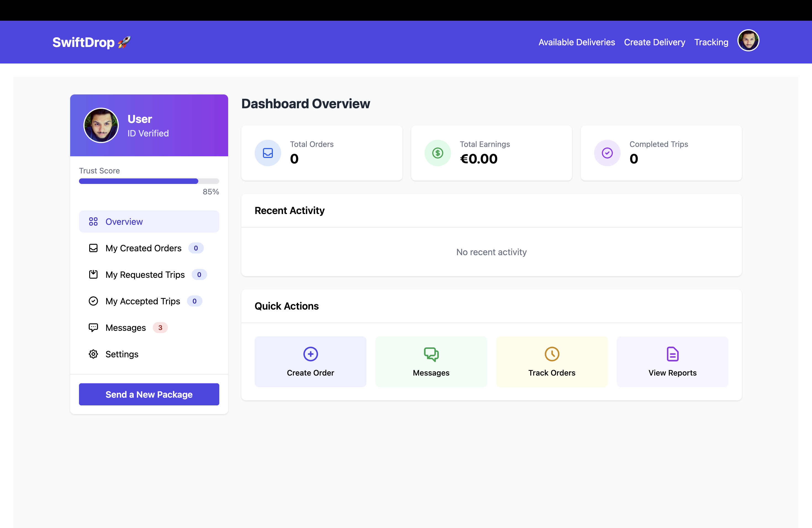Select My Requested Trips menu item
Image resolution: width=812 pixels, height=528 pixels.
point(145,274)
